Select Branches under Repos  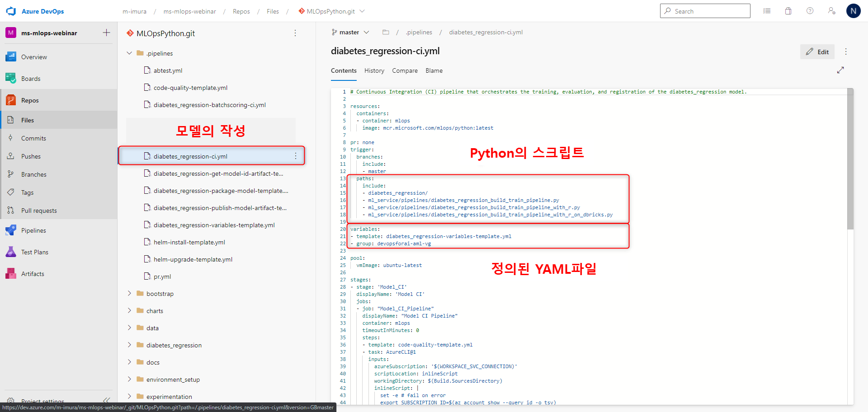click(59, 174)
